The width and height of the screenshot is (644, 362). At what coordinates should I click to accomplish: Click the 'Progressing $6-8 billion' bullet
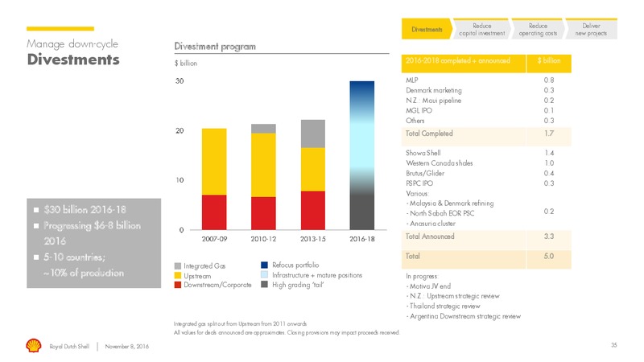tap(92, 226)
